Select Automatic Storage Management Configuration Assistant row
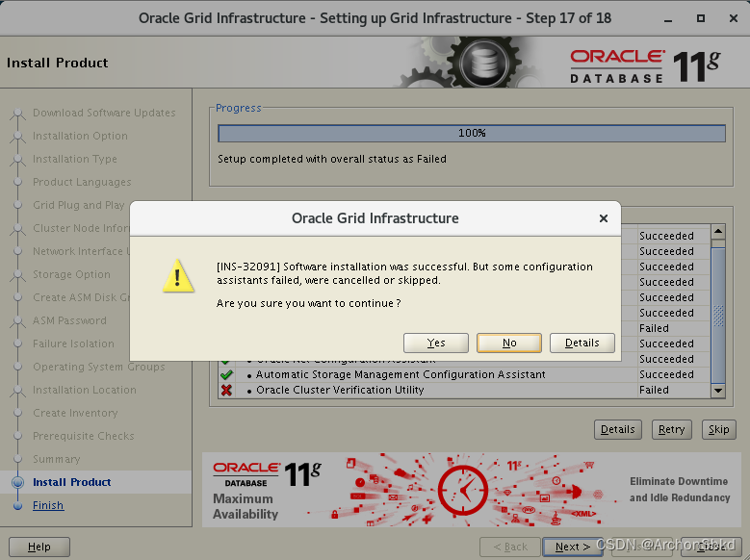Screen dimensions: 750x560 coord(464,374)
